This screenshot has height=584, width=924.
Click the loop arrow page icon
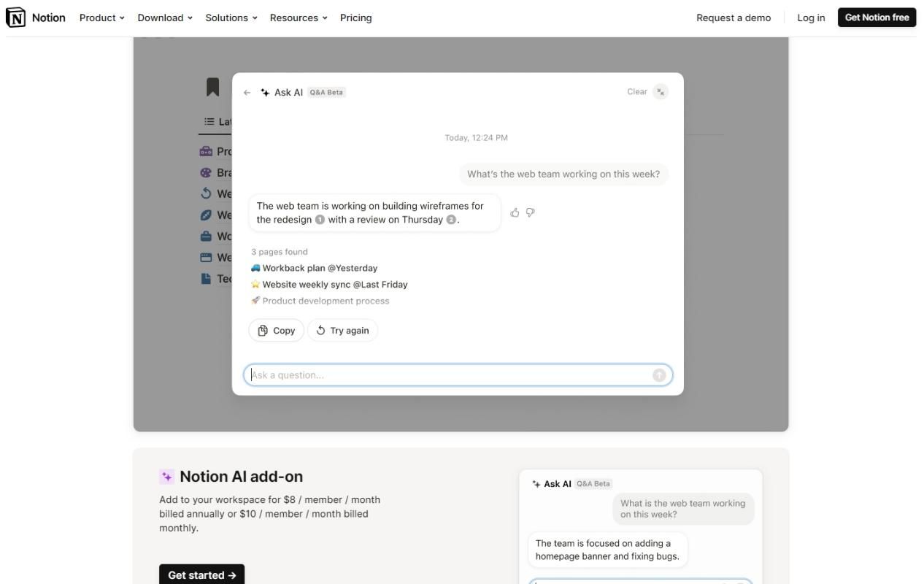coord(206,193)
